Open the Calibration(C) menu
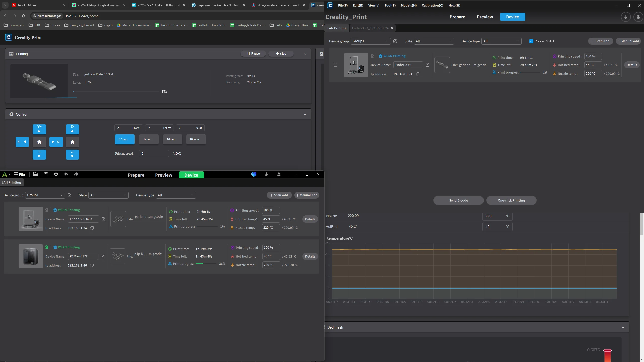644x362 pixels. point(432,5)
